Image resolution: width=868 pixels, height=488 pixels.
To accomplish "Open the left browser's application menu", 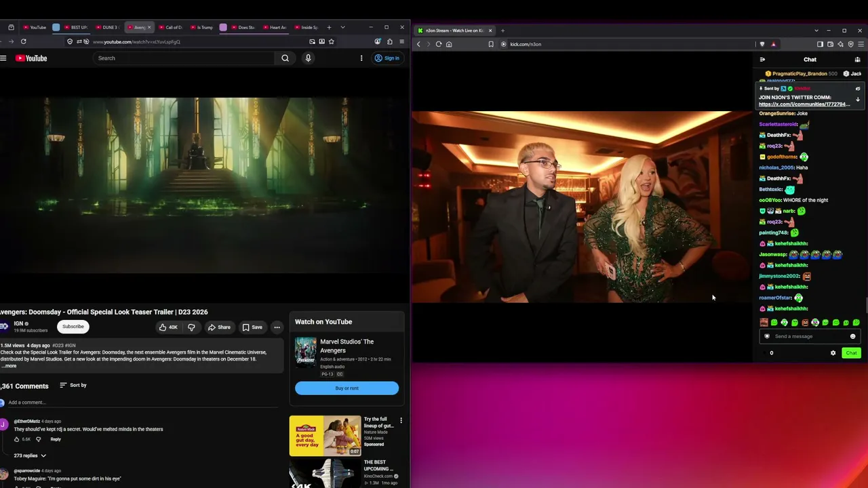I will click(x=401, y=41).
